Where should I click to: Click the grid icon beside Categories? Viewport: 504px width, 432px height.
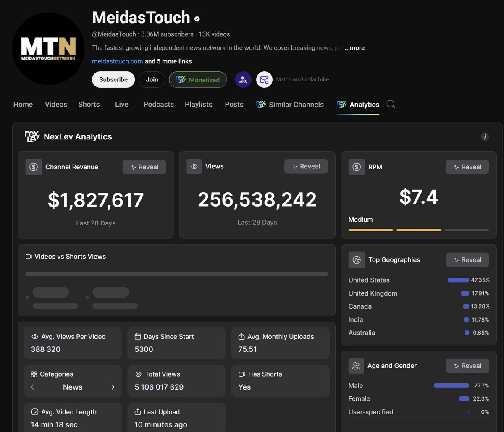click(34, 374)
